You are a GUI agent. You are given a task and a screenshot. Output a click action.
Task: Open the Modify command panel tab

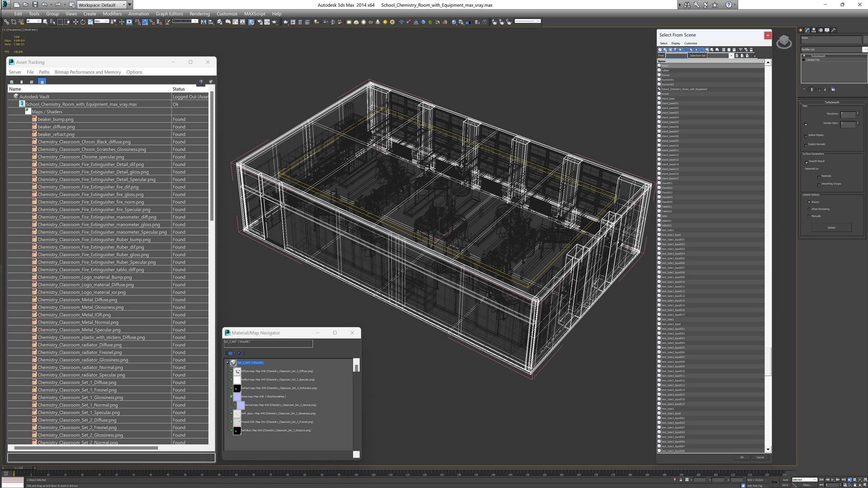pos(807,30)
